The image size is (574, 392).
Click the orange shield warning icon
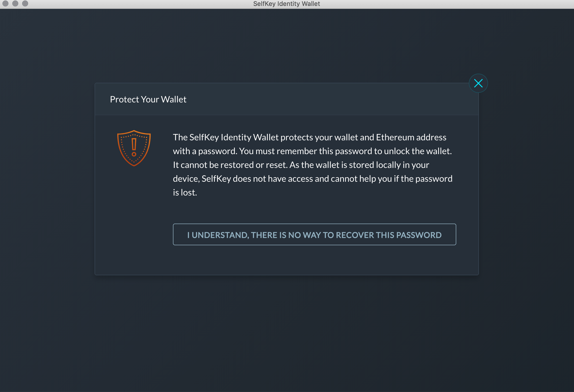pos(134,148)
